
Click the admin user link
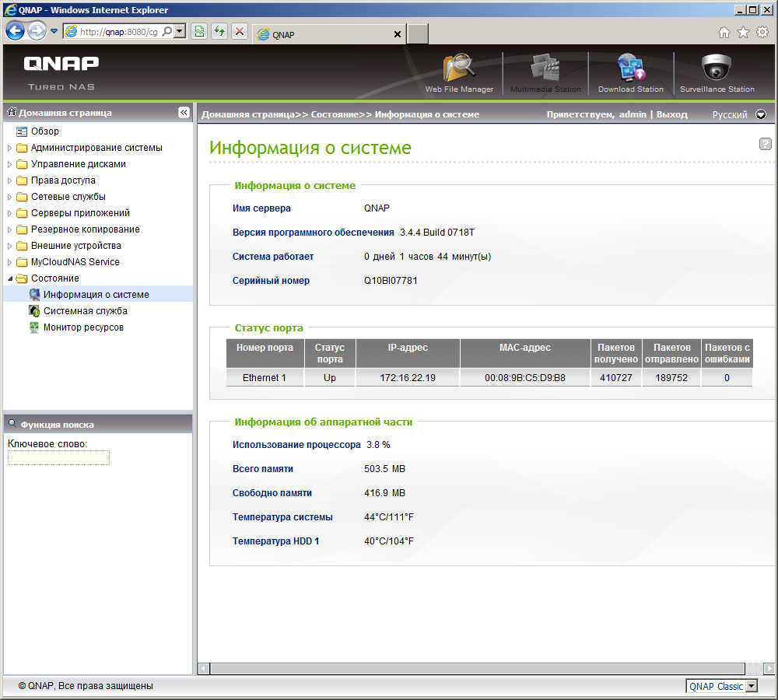633,114
